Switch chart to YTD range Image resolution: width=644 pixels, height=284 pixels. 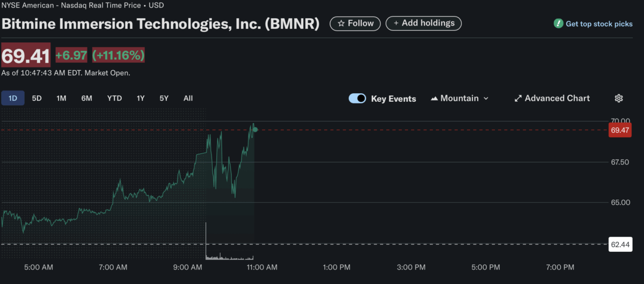tap(114, 98)
